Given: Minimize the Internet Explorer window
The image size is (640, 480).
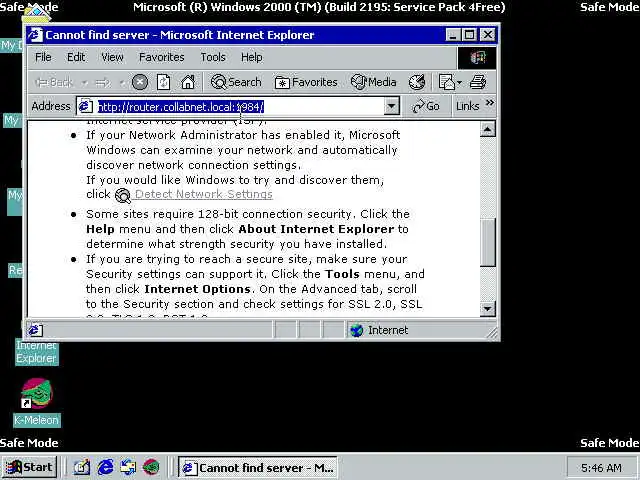Looking at the screenshot, I should [453, 35].
